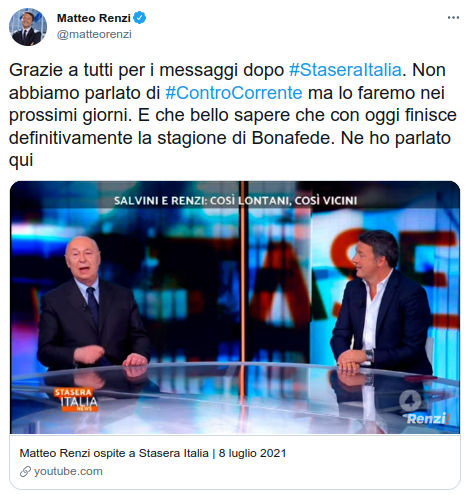Click the Renzi! watermark on the video thumbnail
Viewport: 469px width, 499px height.
[428, 419]
